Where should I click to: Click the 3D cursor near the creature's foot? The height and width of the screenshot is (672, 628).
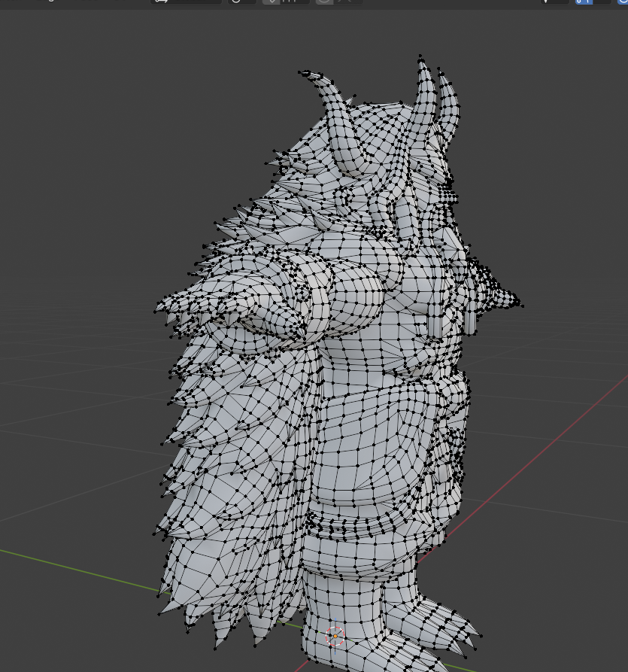[335, 636]
